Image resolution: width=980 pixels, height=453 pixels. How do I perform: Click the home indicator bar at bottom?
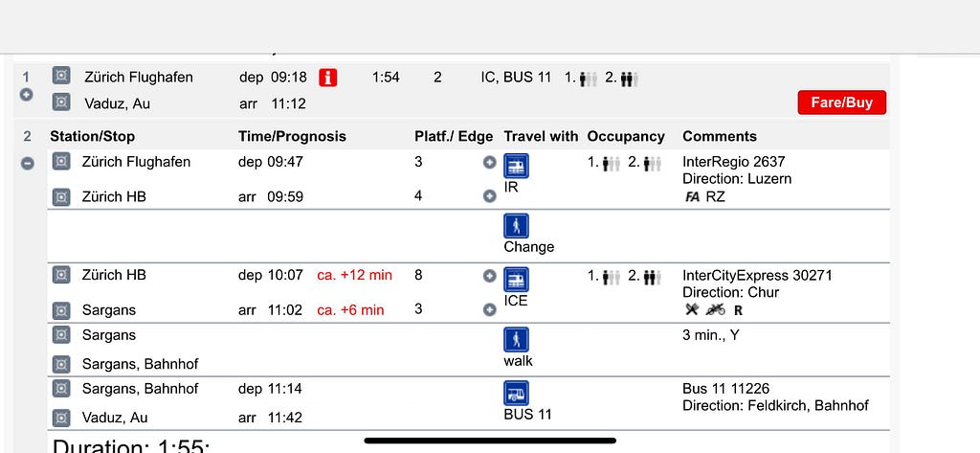click(490, 441)
